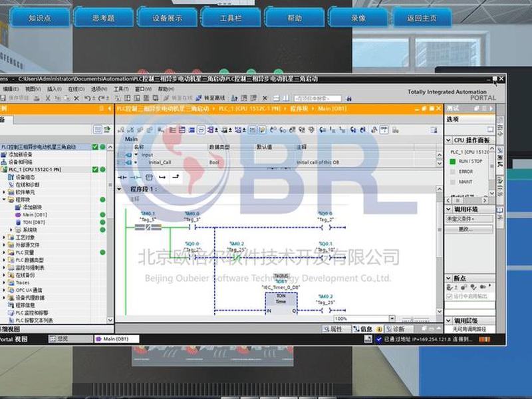Expand the 工艺对象 tree node

pos(4,237)
